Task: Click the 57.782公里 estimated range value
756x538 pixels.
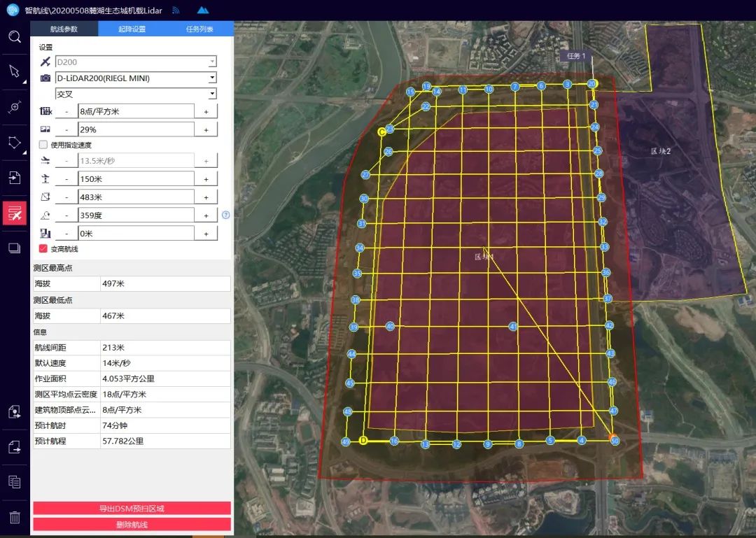Action: click(123, 441)
